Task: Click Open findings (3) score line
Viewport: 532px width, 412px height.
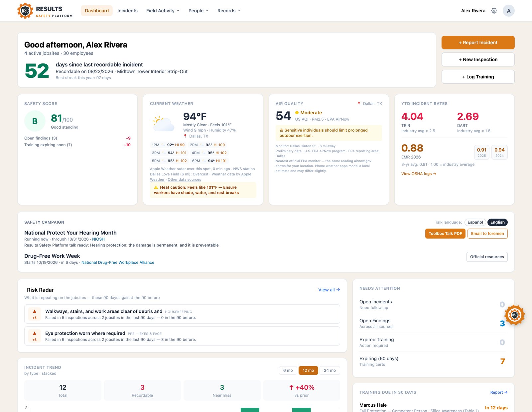Action: point(77,138)
